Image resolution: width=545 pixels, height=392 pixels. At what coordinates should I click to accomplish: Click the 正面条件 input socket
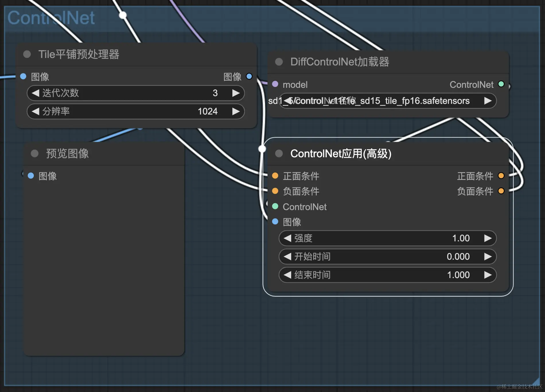[x=275, y=176]
